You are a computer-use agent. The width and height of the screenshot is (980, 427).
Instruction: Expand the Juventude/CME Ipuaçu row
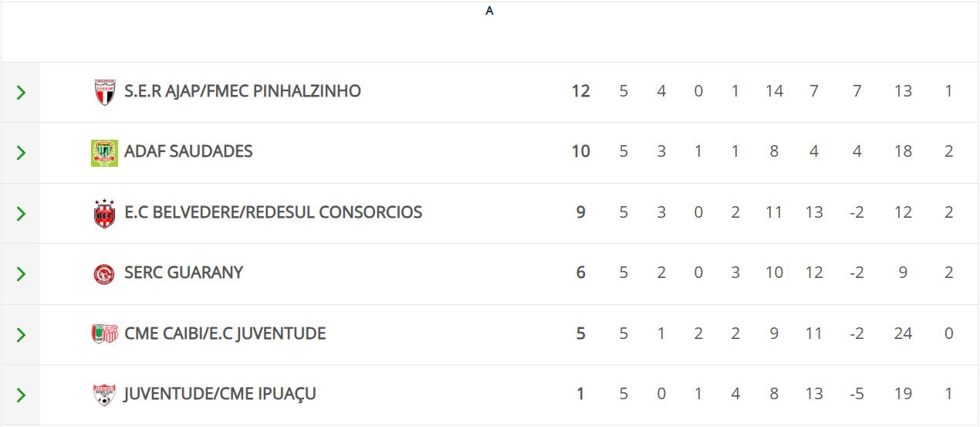[x=21, y=395]
